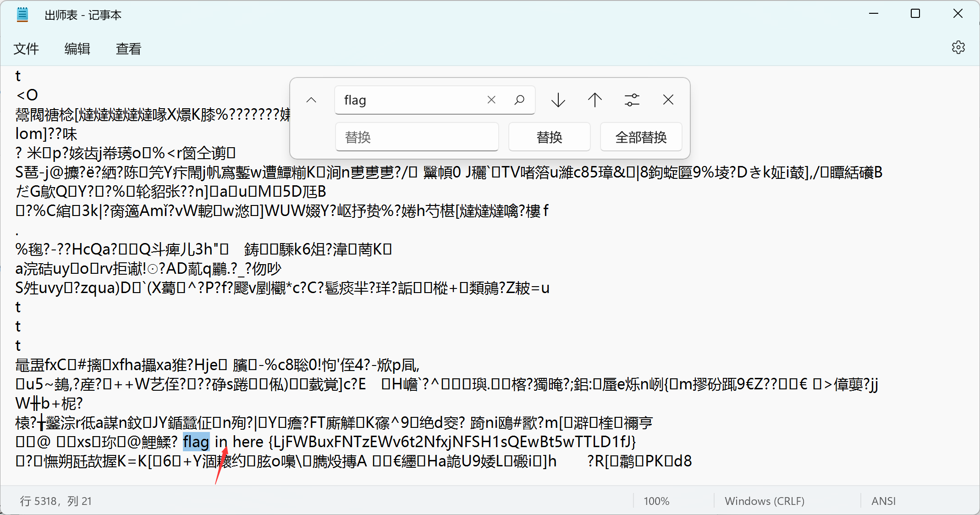Focus the 替换 input field
The height and width of the screenshot is (515, 980).
(x=416, y=137)
